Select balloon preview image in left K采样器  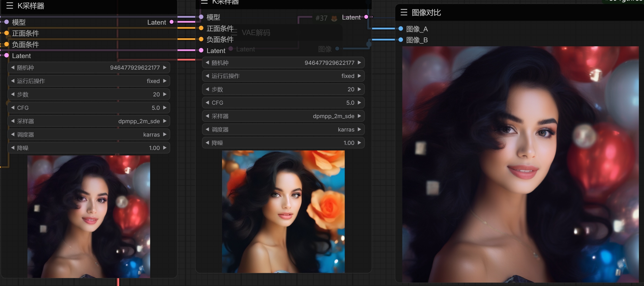[89, 217]
